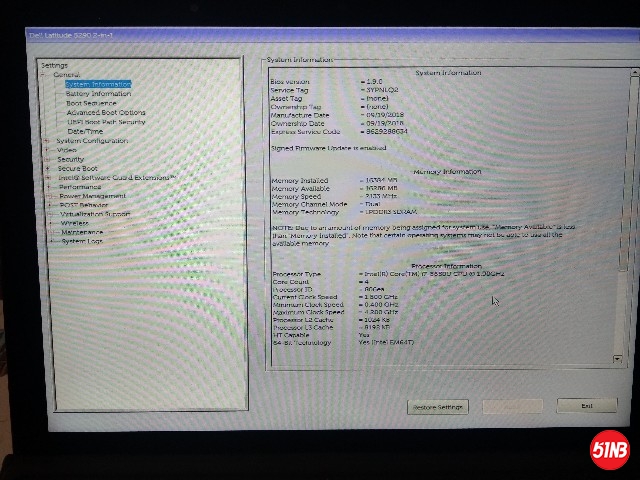The height and width of the screenshot is (480, 640).
Task: Click the Exit button
Action: pyautogui.click(x=587, y=406)
